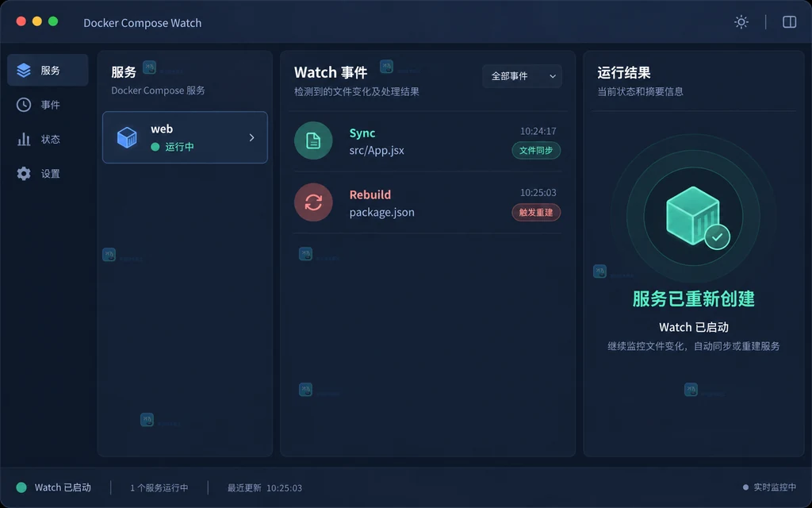The width and height of the screenshot is (812, 508).
Task: Click the checkmark badge on container cube
Action: pos(717,237)
